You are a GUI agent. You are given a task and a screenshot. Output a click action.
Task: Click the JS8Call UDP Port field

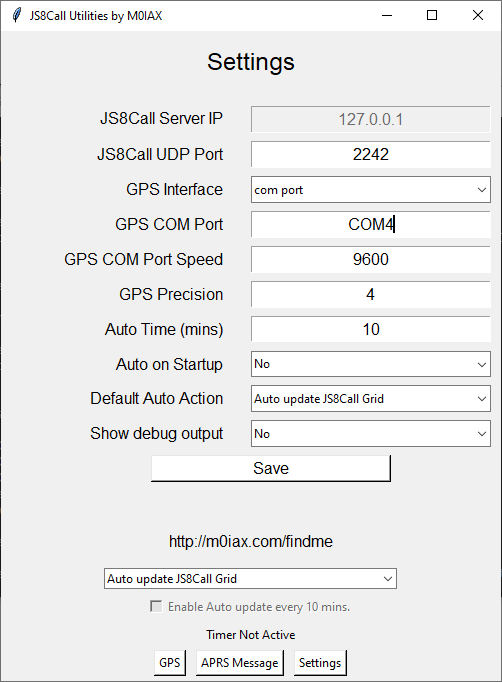tap(371, 154)
